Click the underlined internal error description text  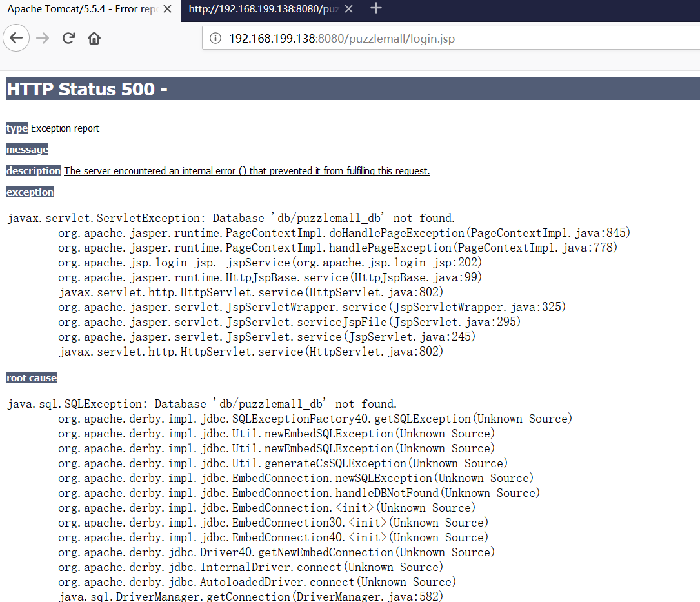246,171
